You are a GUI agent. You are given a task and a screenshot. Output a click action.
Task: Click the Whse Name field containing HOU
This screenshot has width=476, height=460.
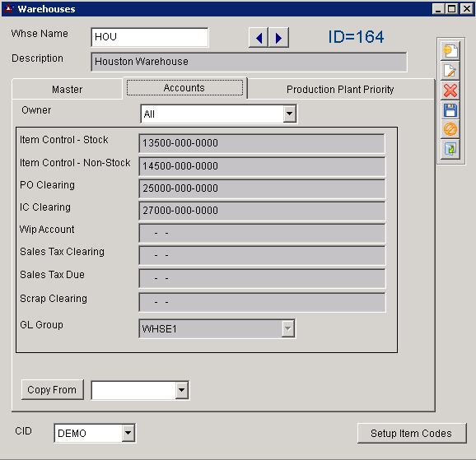coord(150,37)
